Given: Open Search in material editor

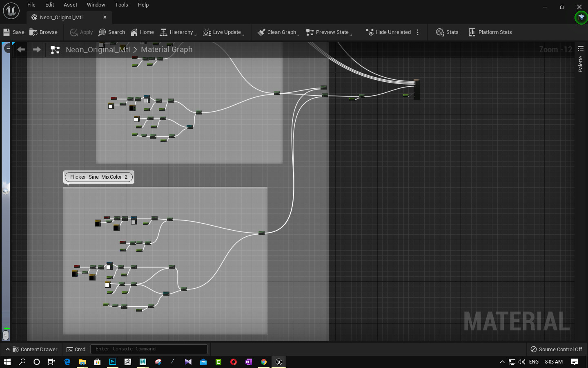Looking at the screenshot, I should tap(112, 32).
